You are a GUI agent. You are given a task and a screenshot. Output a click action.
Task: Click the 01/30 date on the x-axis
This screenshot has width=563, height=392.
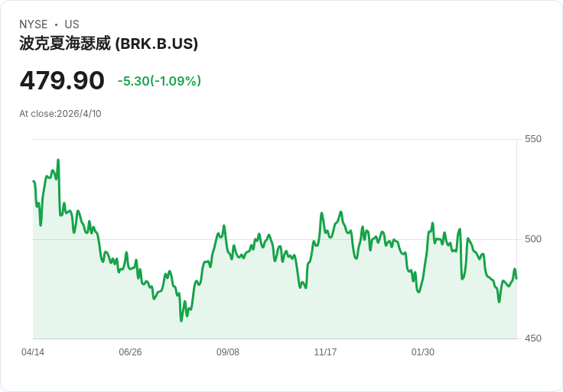pos(423,352)
